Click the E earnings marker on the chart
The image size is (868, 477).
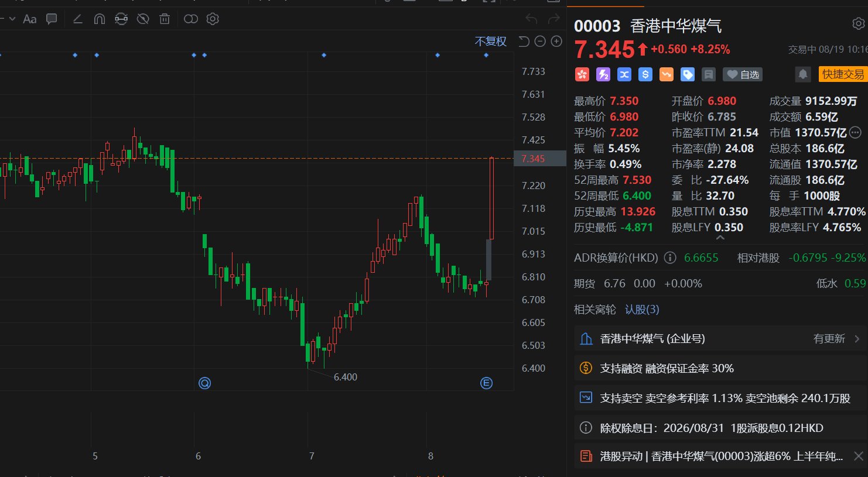point(486,383)
